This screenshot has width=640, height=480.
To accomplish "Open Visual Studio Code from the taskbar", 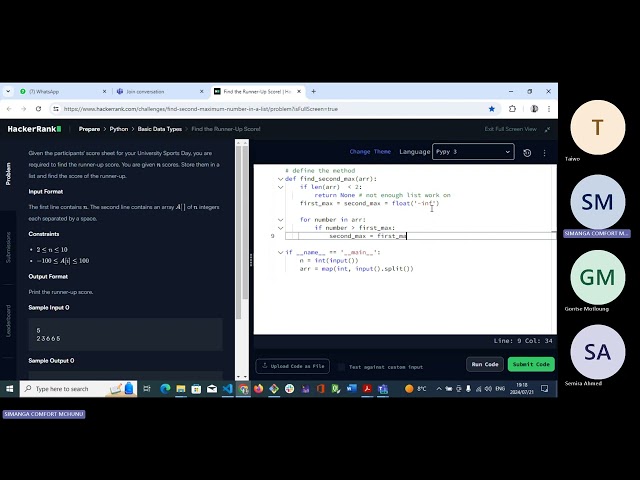I will tap(227, 389).
